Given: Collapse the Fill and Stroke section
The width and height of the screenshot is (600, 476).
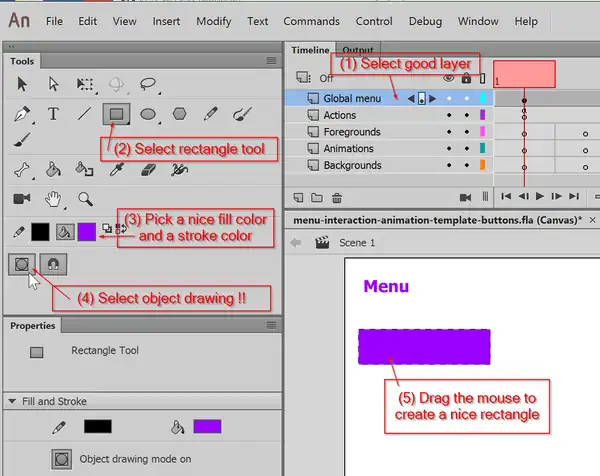Looking at the screenshot, I should (13, 401).
